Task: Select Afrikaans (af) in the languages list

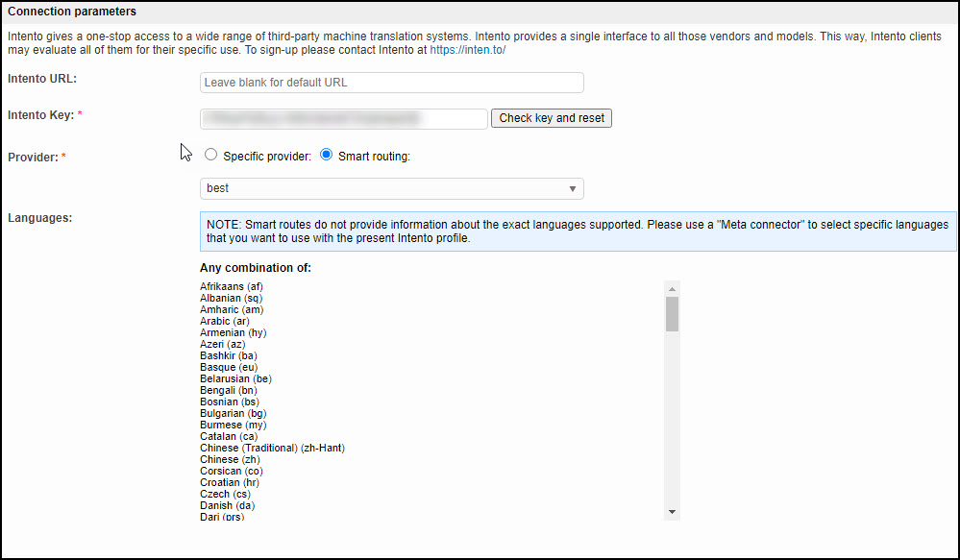Action: (231, 286)
